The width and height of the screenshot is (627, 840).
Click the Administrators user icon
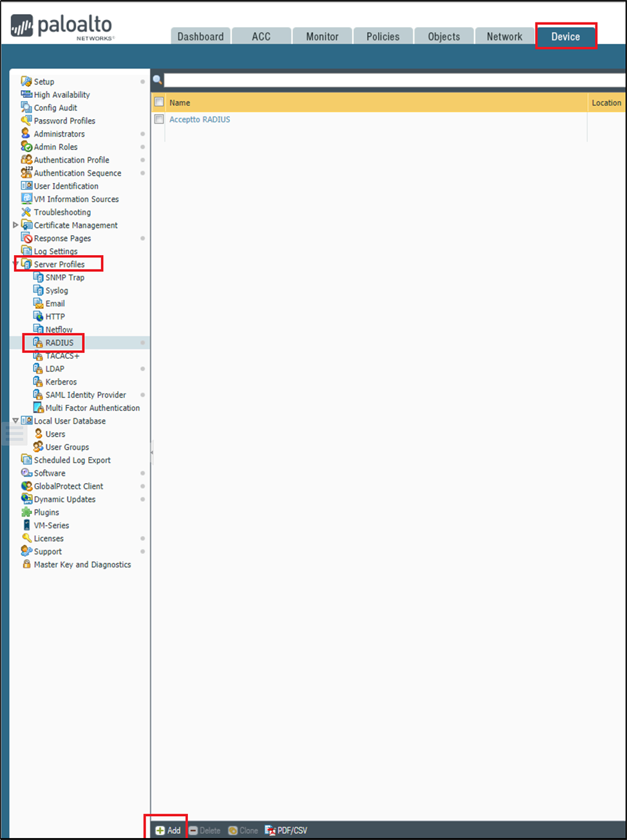tap(26, 133)
